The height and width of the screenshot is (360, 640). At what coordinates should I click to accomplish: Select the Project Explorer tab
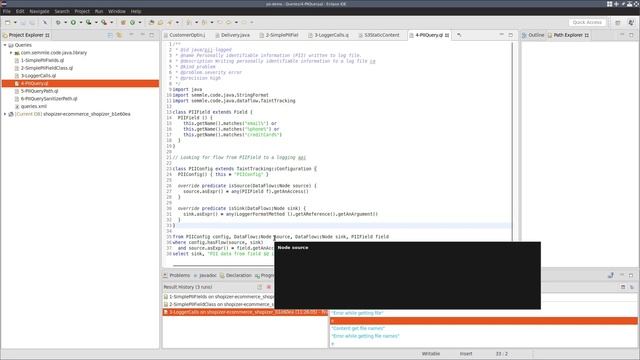pos(26,35)
